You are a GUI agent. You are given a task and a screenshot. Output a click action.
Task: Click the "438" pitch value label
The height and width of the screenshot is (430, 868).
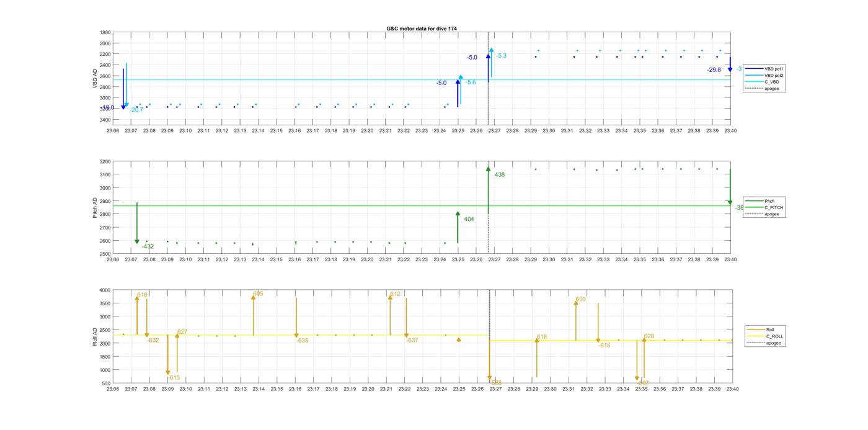pos(500,175)
